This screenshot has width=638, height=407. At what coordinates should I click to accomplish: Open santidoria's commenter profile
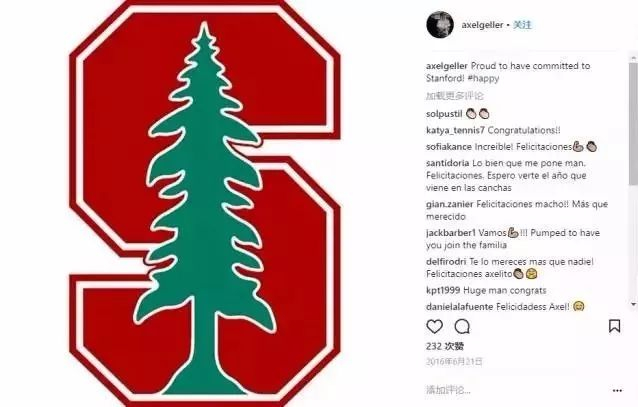pos(449,162)
